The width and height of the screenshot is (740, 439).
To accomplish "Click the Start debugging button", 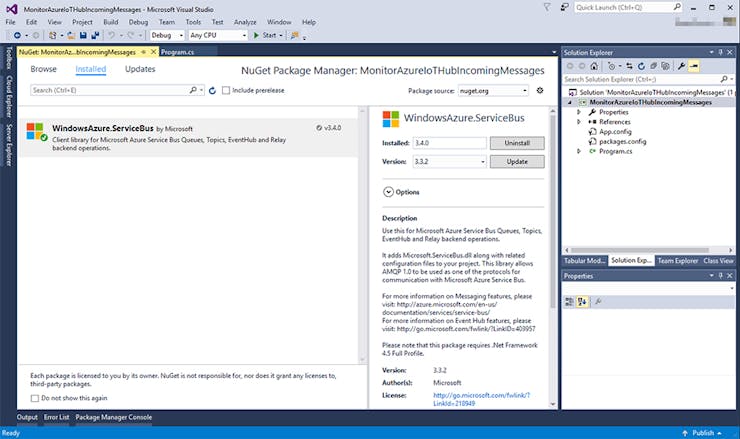I will tap(265, 35).
